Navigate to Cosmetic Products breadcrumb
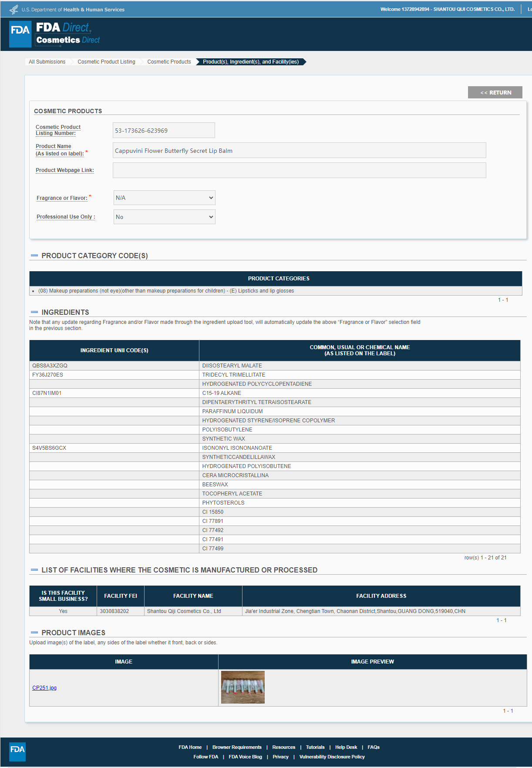 pos(169,62)
